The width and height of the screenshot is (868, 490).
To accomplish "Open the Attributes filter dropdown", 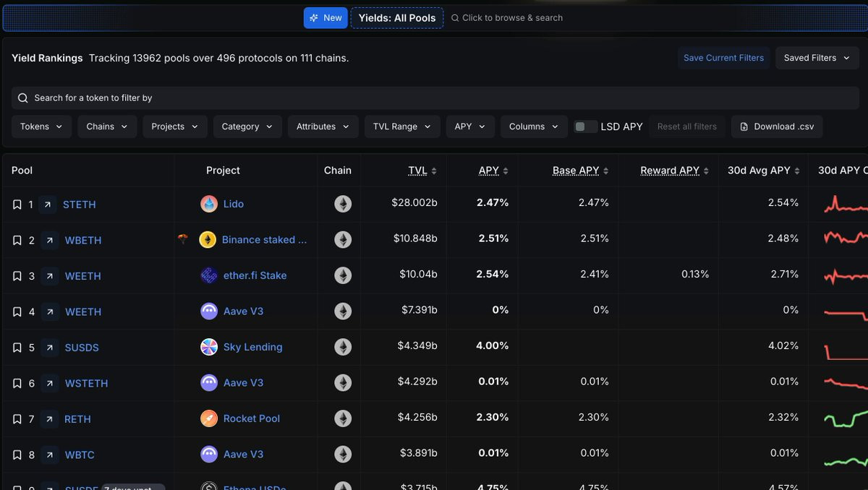I will (323, 126).
